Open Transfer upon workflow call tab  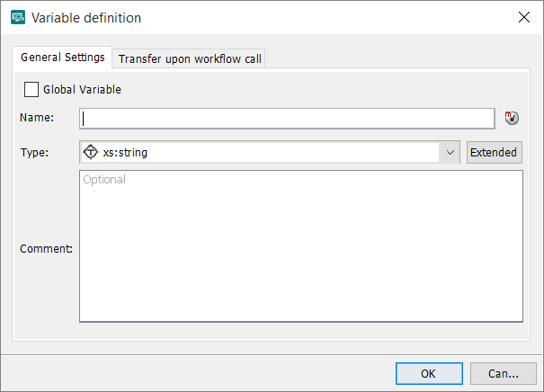pos(190,58)
